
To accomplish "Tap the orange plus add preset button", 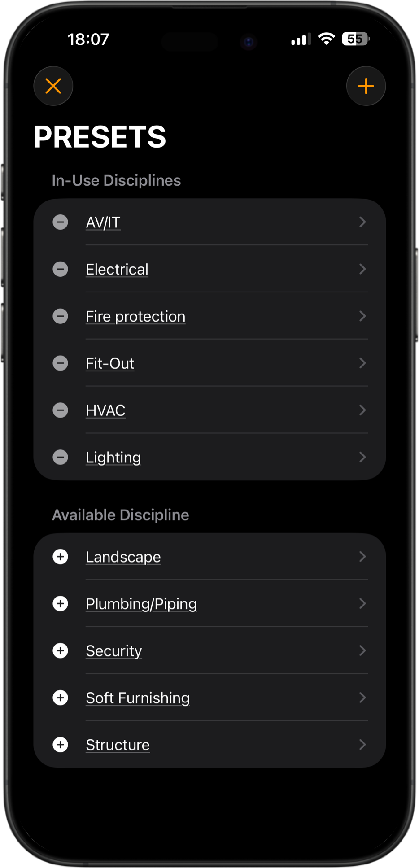I will [x=366, y=86].
